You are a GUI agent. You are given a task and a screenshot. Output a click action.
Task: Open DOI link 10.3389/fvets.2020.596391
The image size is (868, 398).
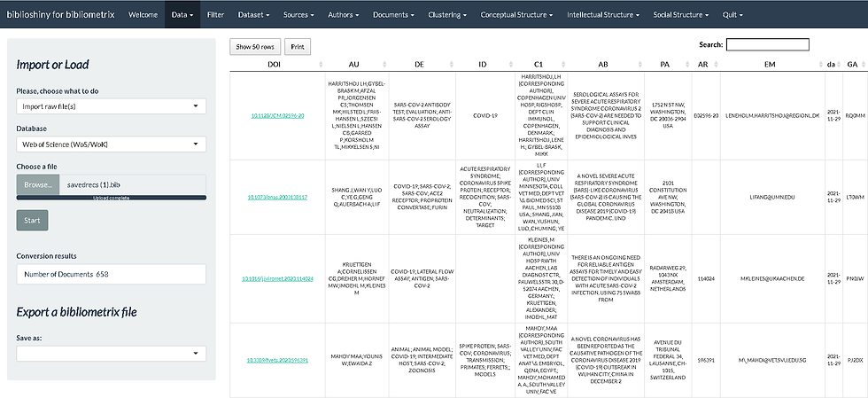pyautogui.click(x=278, y=360)
